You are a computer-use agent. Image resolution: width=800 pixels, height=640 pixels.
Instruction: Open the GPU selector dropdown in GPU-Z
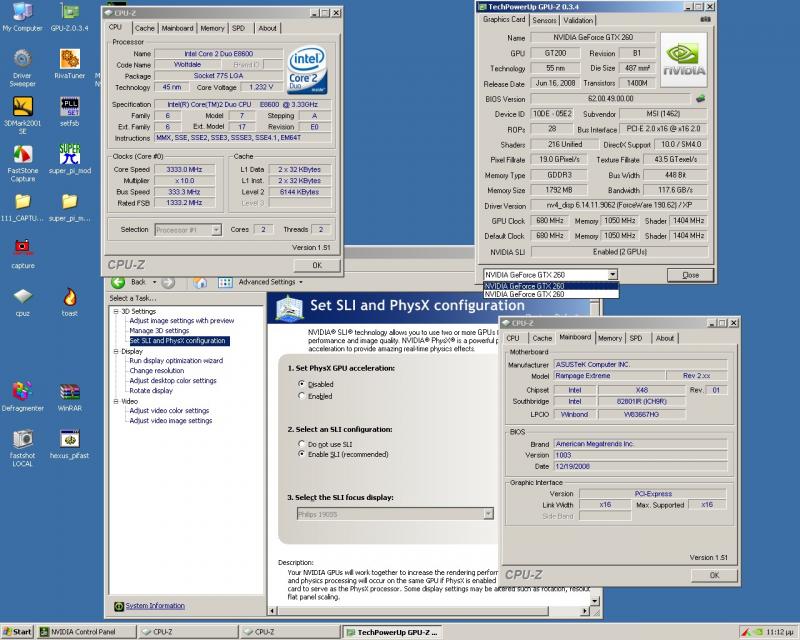pos(613,275)
